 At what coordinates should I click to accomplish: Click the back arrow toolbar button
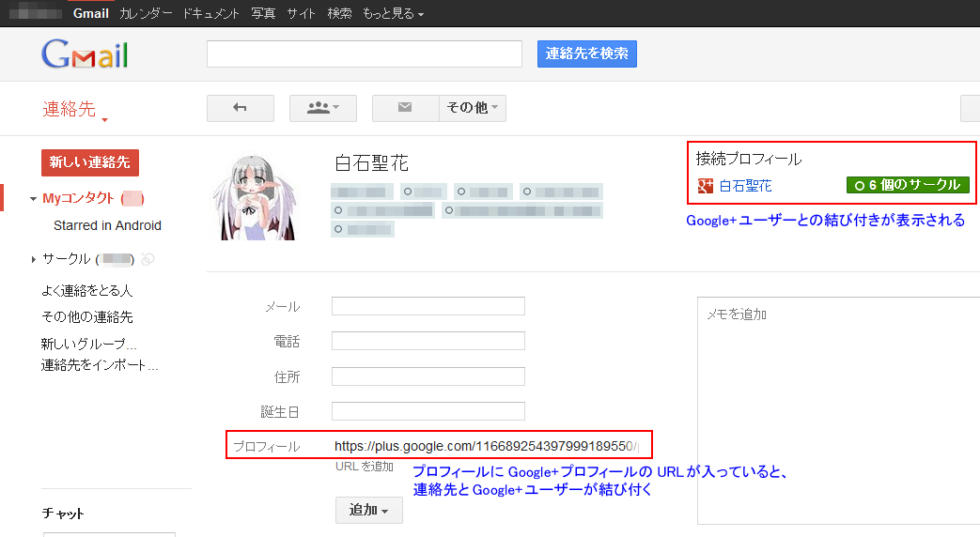click(240, 108)
